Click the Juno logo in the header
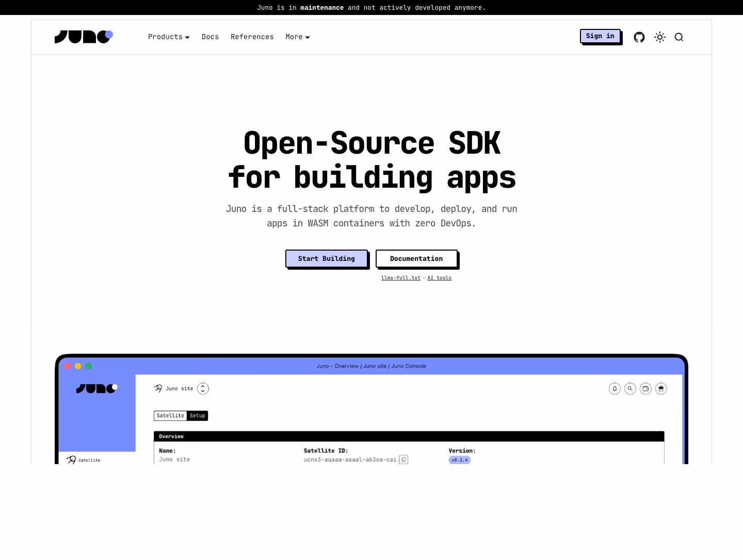 [84, 37]
